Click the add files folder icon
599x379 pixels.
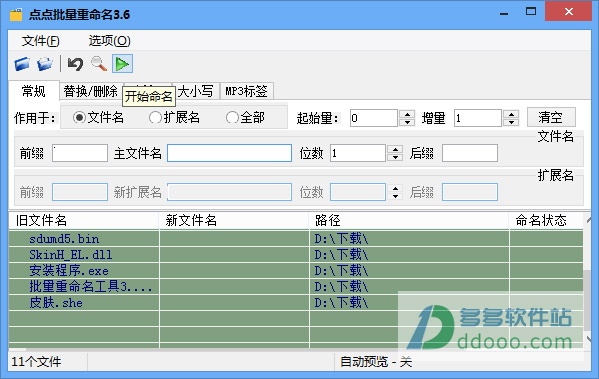pos(22,64)
